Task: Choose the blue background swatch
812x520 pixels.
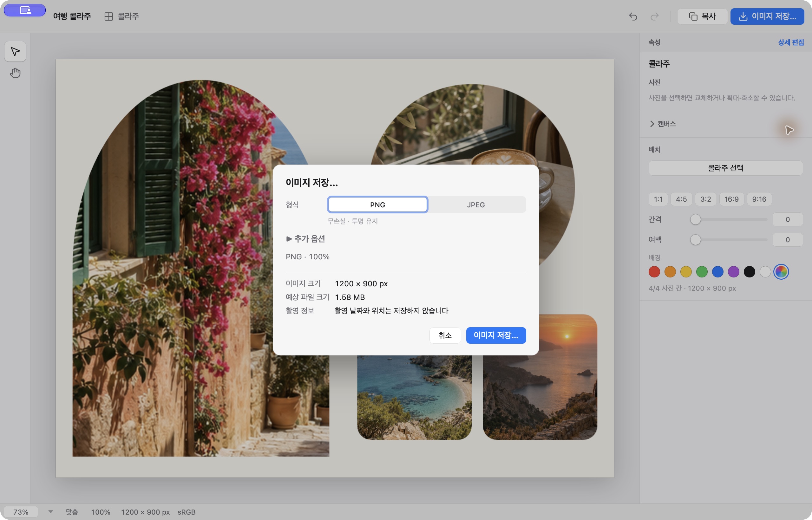Action: click(x=718, y=272)
